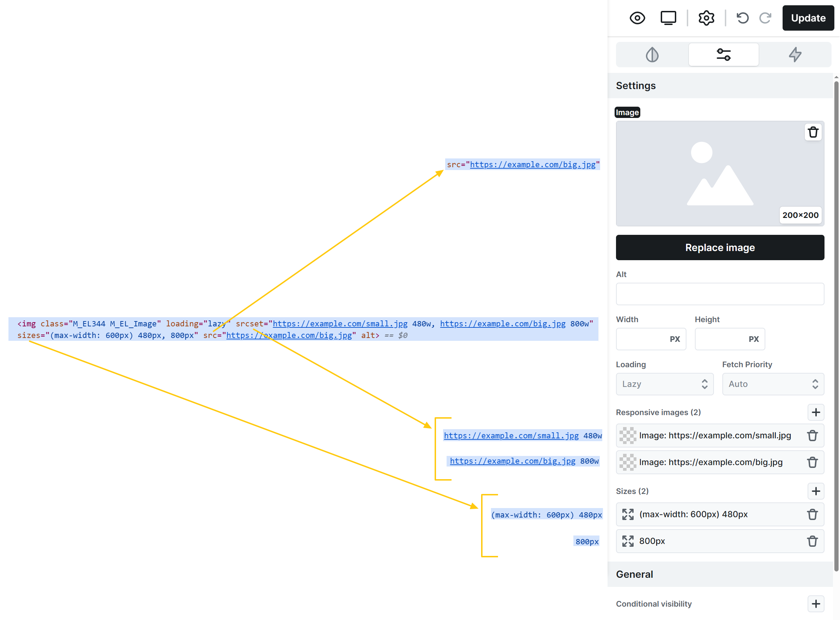Click the Replace image button
Viewport: 840px width, 620px height.
click(x=720, y=247)
